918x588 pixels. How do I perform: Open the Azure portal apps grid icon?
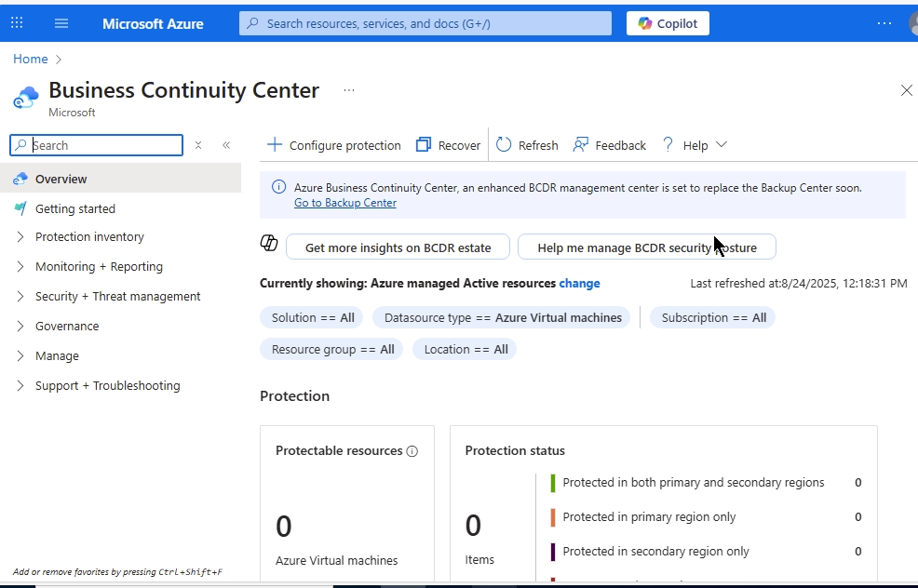(x=17, y=23)
